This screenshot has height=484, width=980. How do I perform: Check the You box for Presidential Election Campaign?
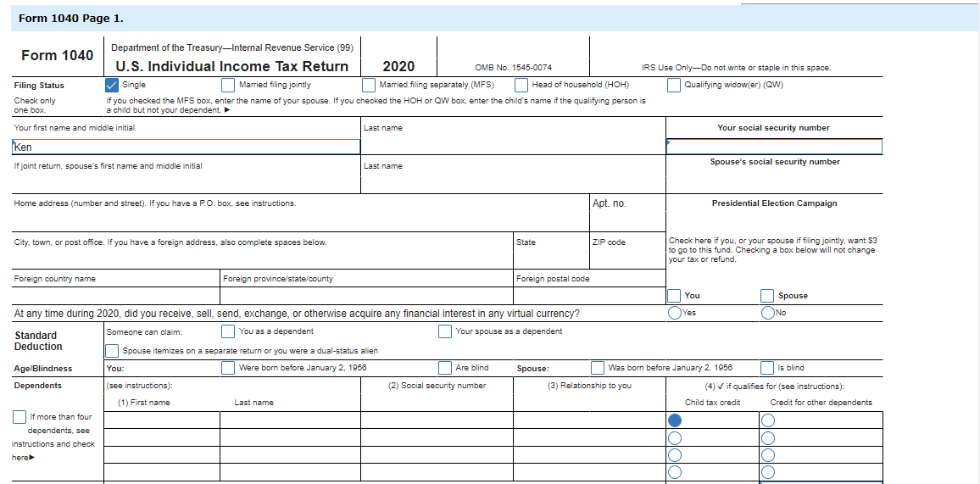674,296
